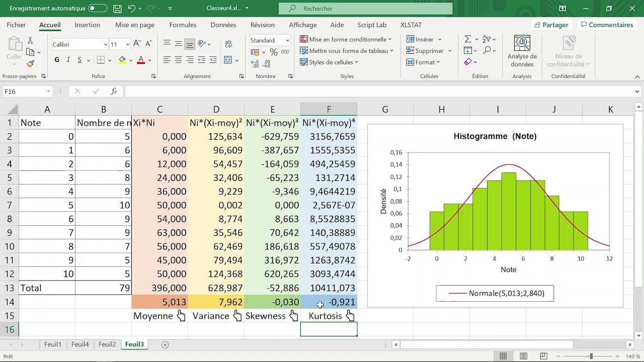
Task: Toggle align text left
Action: [167, 60]
